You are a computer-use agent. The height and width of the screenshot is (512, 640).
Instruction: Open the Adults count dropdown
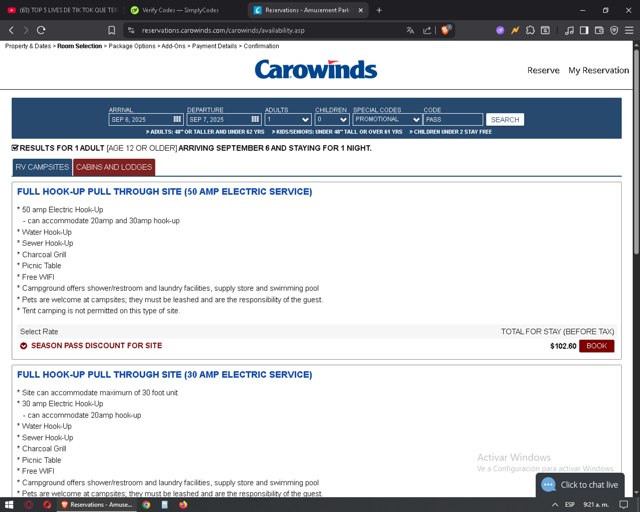click(288, 119)
